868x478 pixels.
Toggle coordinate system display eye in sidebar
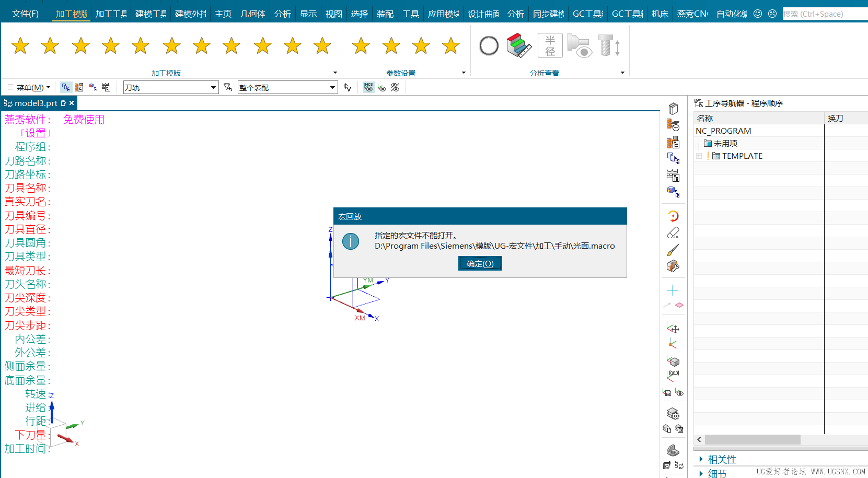click(x=679, y=392)
